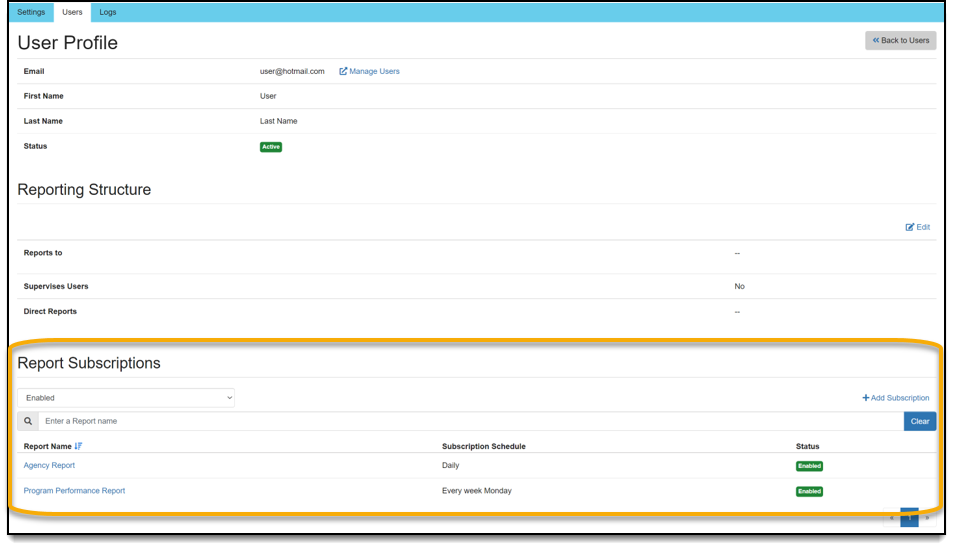Click the Active status badge

pos(271,147)
